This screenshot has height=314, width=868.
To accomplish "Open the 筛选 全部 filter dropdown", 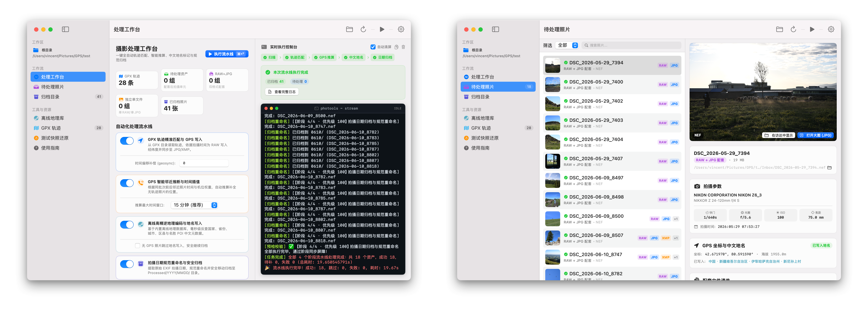I will (567, 45).
